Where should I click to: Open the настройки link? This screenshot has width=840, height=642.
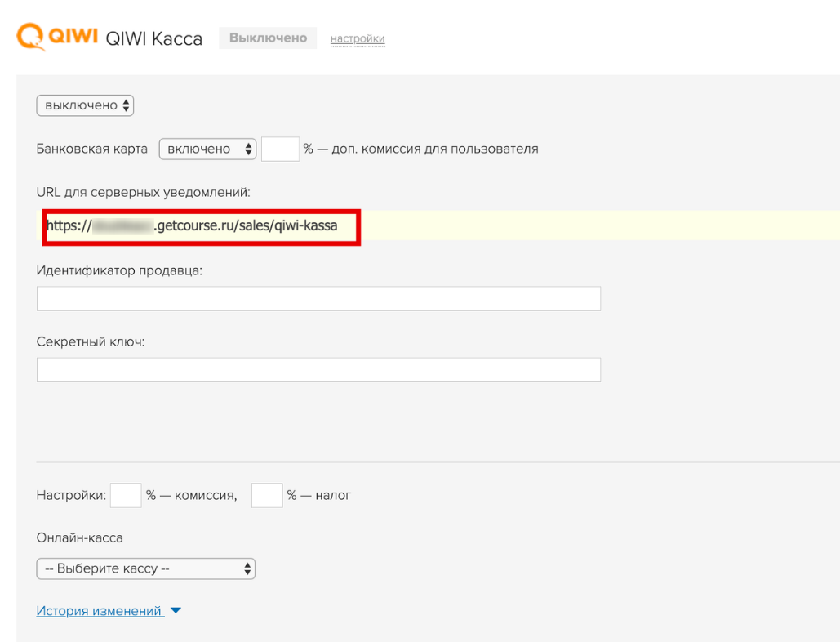tap(358, 38)
